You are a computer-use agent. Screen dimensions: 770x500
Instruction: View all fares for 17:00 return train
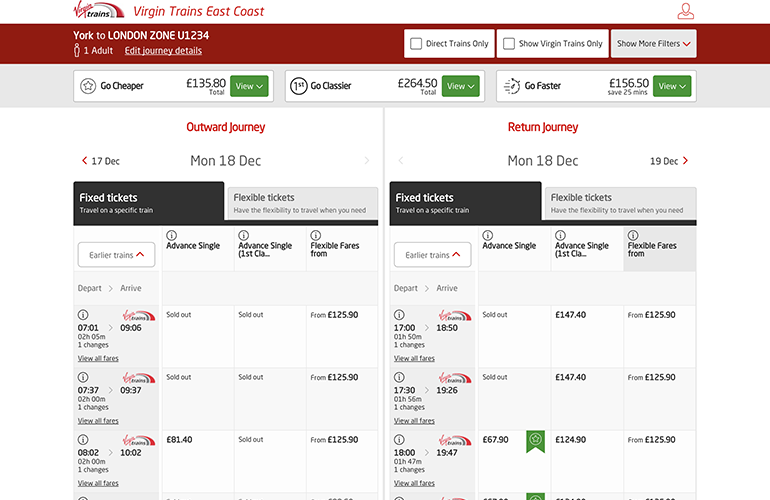pyautogui.click(x=414, y=359)
